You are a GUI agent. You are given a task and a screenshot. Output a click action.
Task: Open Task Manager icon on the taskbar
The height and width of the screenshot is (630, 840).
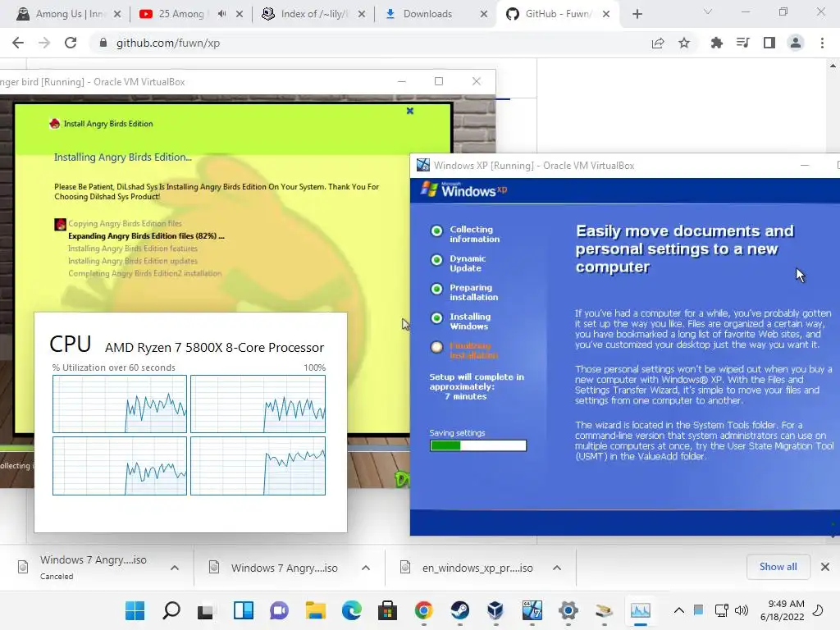click(640, 610)
